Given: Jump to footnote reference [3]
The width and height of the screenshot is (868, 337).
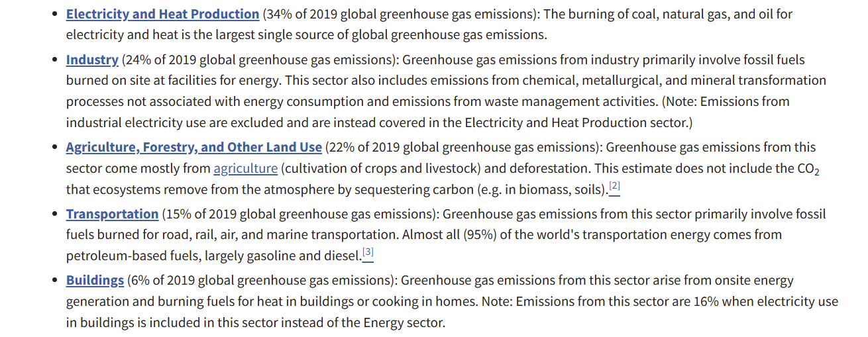Looking at the screenshot, I should (368, 252).
